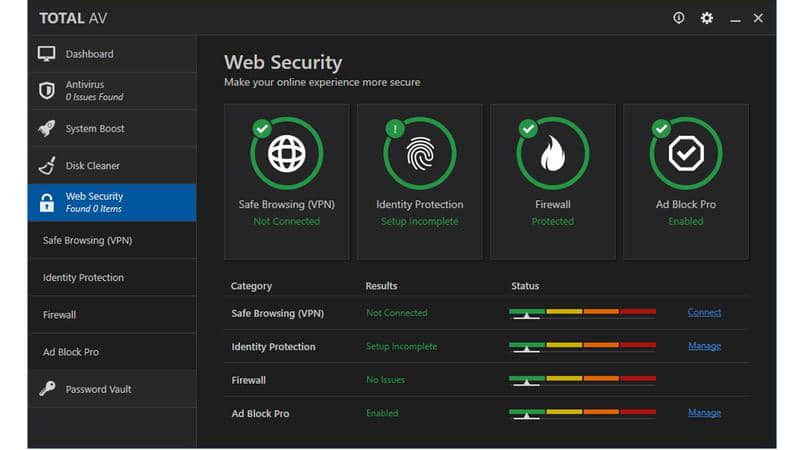
Task: Click 'Safe Browsing (VPN)' in the Category column
Action: (278, 313)
